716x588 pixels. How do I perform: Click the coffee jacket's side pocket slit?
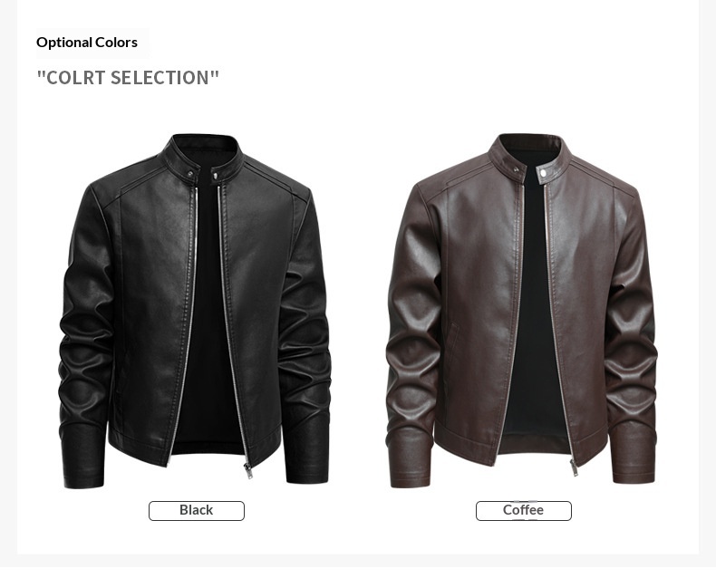tap(451, 338)
